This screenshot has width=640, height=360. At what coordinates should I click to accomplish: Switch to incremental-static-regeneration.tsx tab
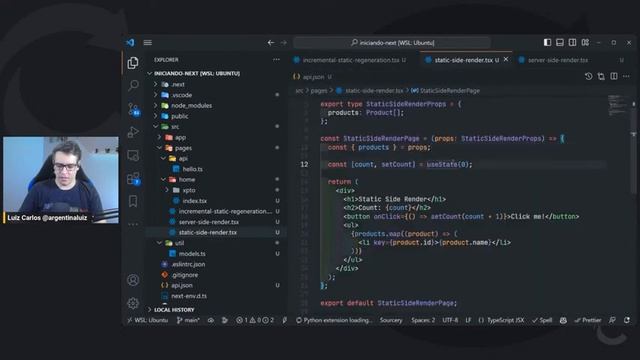351,60
